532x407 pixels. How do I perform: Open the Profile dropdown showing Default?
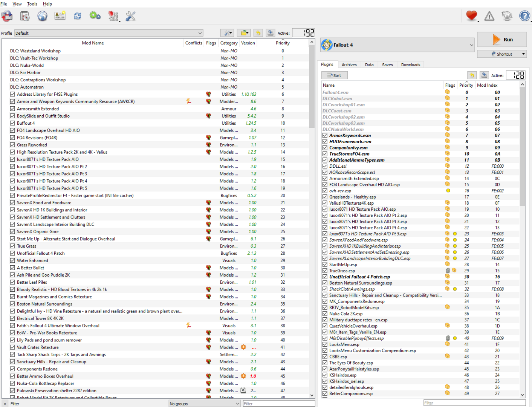109,33
